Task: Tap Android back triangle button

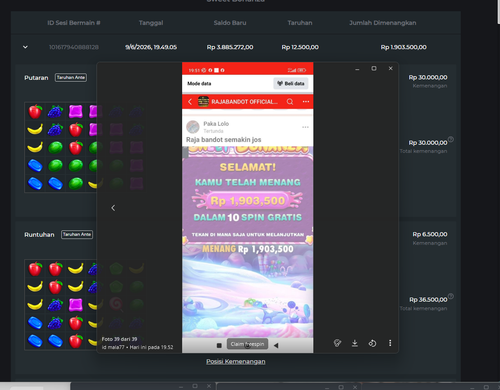Action: click(x=276, y=345)
